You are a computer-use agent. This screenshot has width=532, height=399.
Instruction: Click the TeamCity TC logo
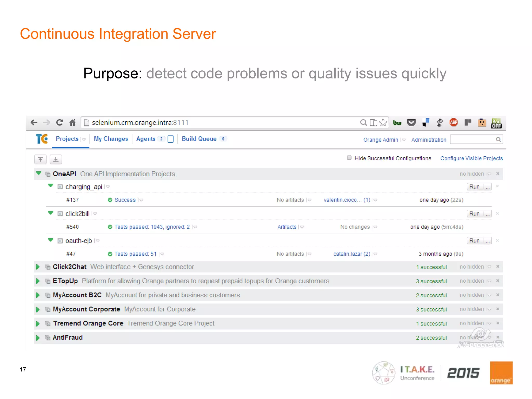(x=42, y=139)
